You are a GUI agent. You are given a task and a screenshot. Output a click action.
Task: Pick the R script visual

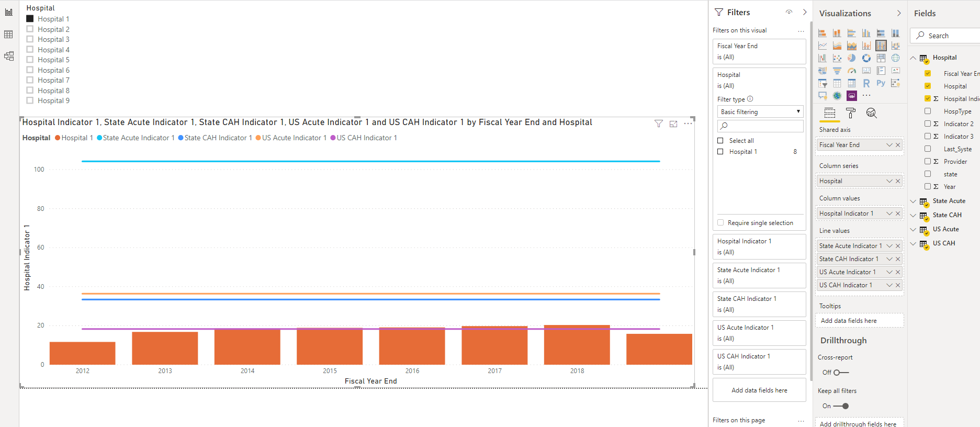coord(866,83)
